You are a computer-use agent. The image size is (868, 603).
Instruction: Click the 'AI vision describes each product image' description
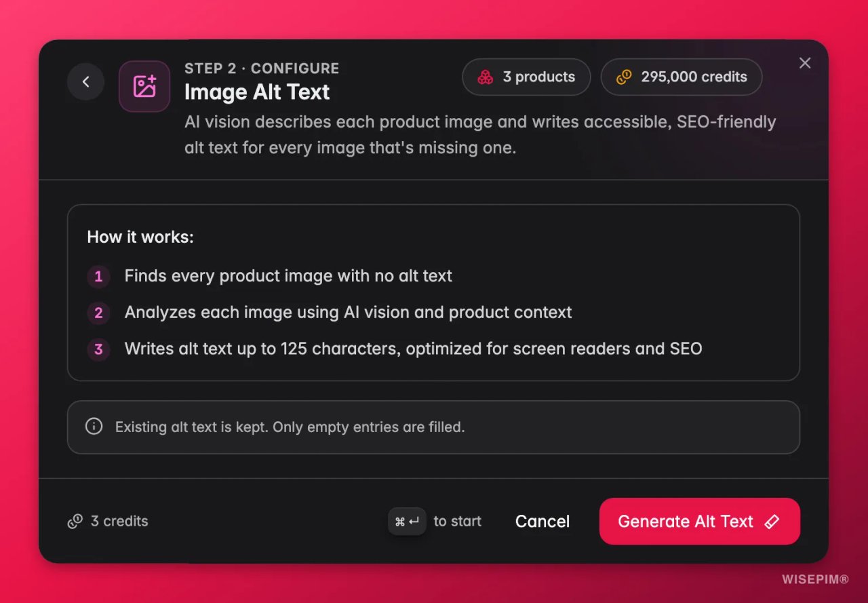click(480, 135)
